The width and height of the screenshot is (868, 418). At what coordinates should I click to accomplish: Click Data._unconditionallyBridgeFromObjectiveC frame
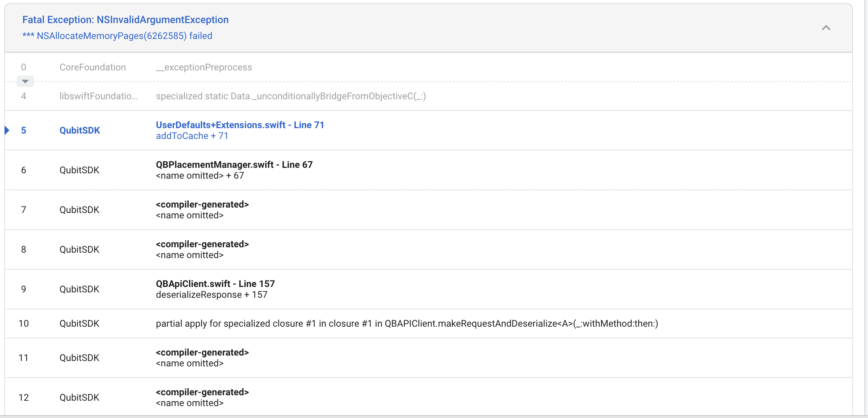coord(291,96)
